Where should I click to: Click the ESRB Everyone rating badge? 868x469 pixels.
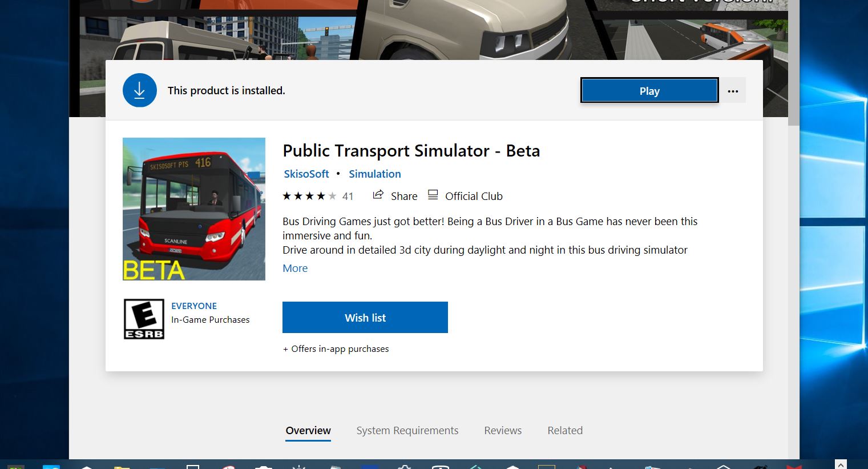144,319
